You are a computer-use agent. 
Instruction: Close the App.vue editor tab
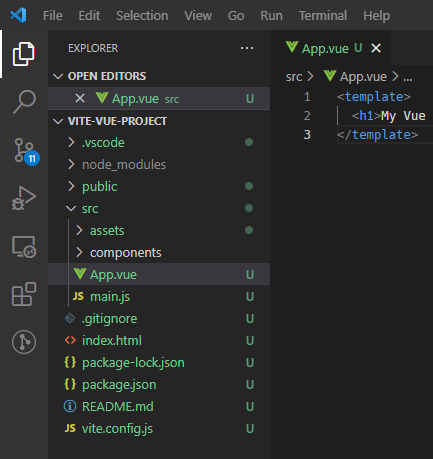click(x=376, y=48)
